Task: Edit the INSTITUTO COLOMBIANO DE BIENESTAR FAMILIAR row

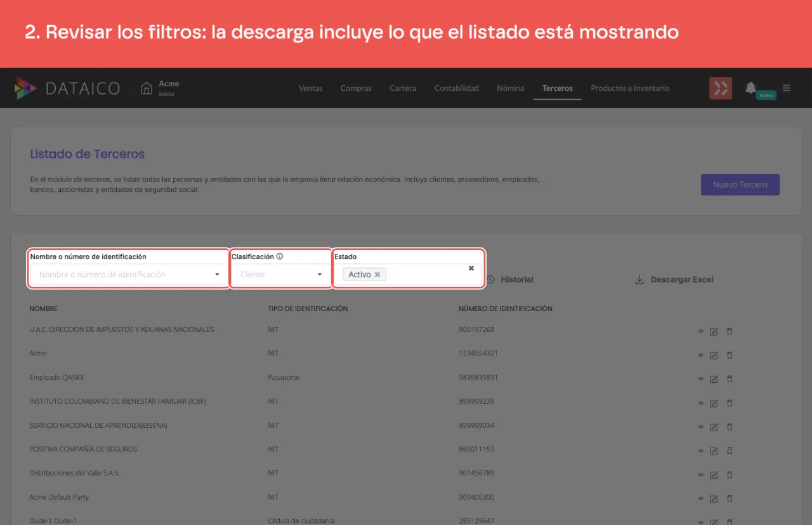Action: [714, 402]
